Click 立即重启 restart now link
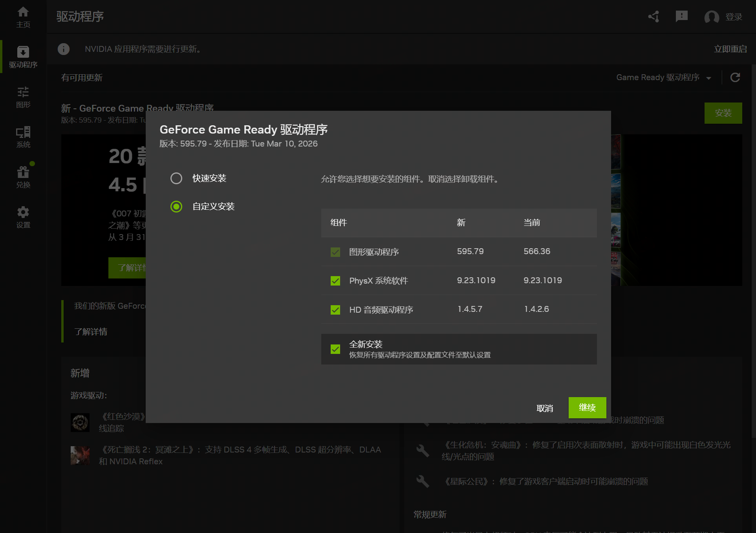The height and width of the screenshot is (533, 756). pos(730,49)
